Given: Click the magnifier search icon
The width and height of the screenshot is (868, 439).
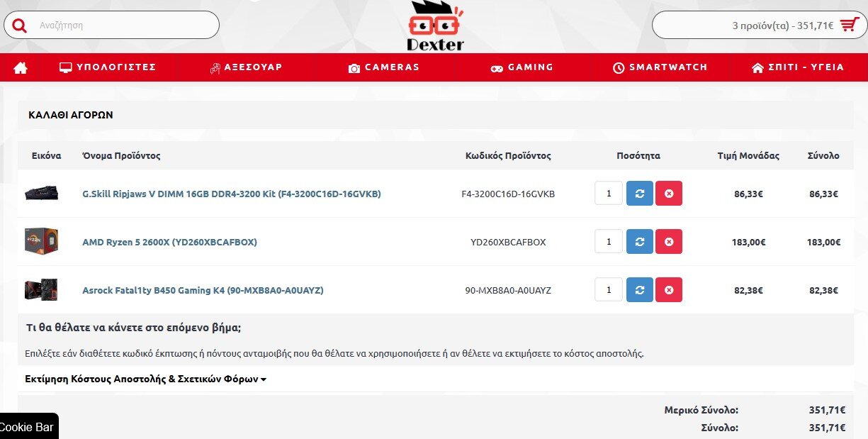Looking at the screenshot, I should (x=19, y=26).
